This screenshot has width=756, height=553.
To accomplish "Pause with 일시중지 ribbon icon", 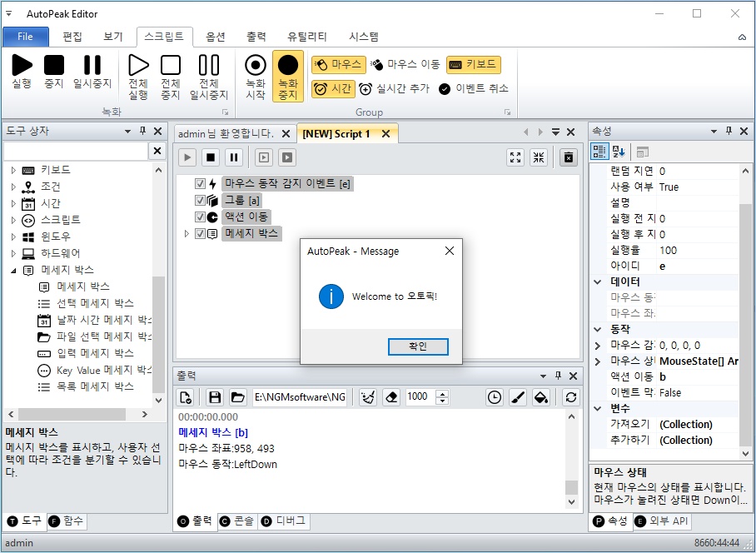I will [92, 71].
